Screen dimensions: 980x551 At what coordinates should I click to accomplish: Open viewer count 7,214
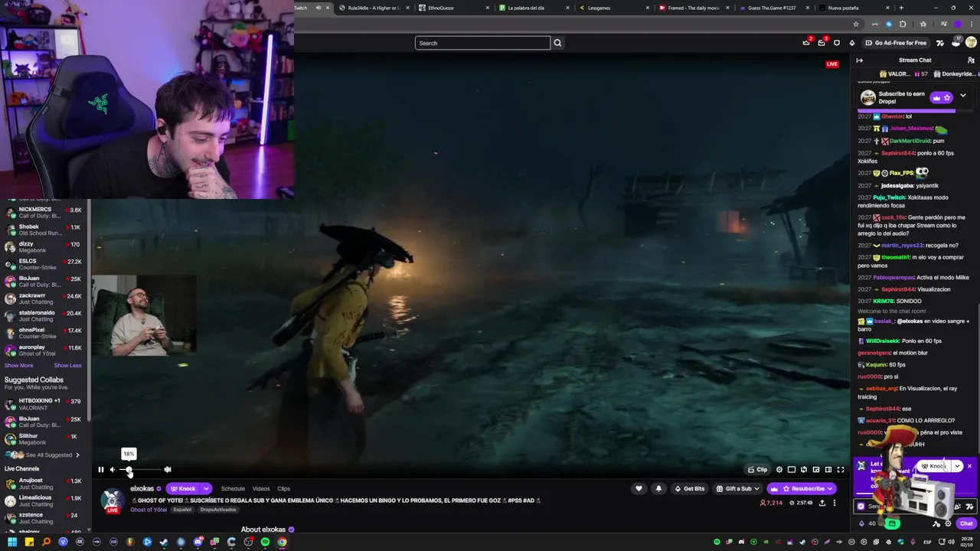[x=771, y=503]
